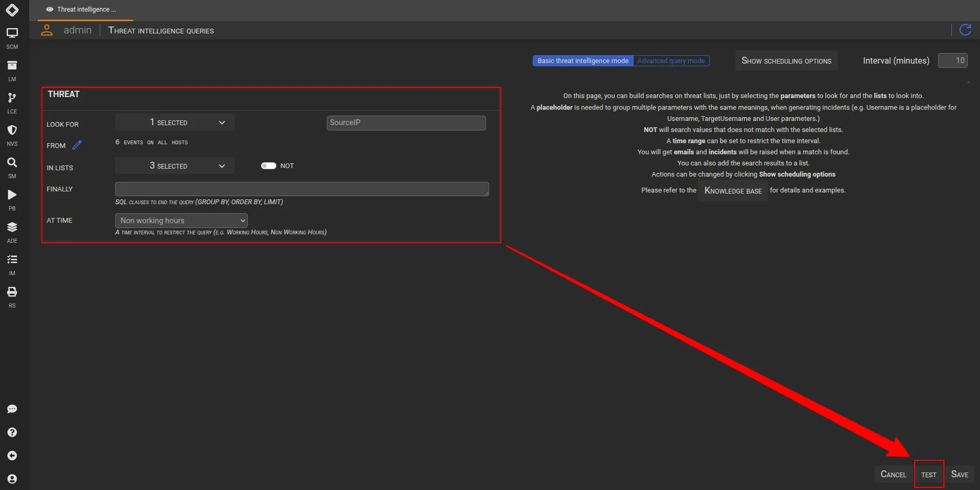Screen dimensions: 980x490
Task: Open the AT TIME dropdown set to Non working hours
Action: (x=181, y=220)
